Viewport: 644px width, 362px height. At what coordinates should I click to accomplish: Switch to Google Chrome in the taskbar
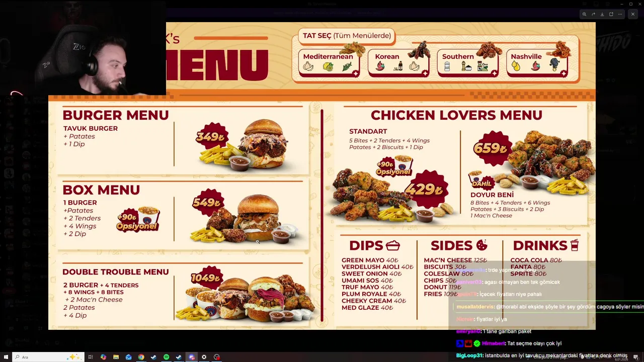(x=141, y=357)
